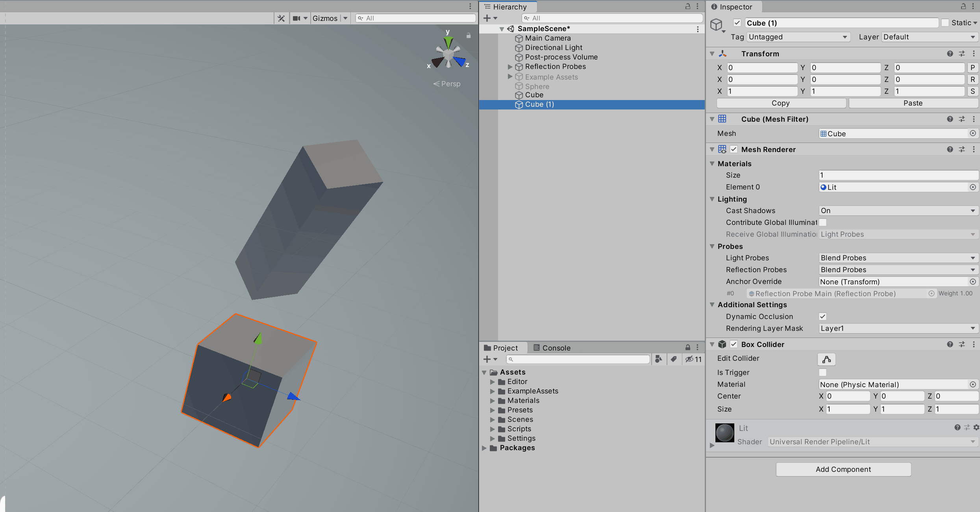Image resolution: width=980 pixels, height=512 pixels.
Task: Open the Cast Shadows dropdown
Action: (898, 211)
